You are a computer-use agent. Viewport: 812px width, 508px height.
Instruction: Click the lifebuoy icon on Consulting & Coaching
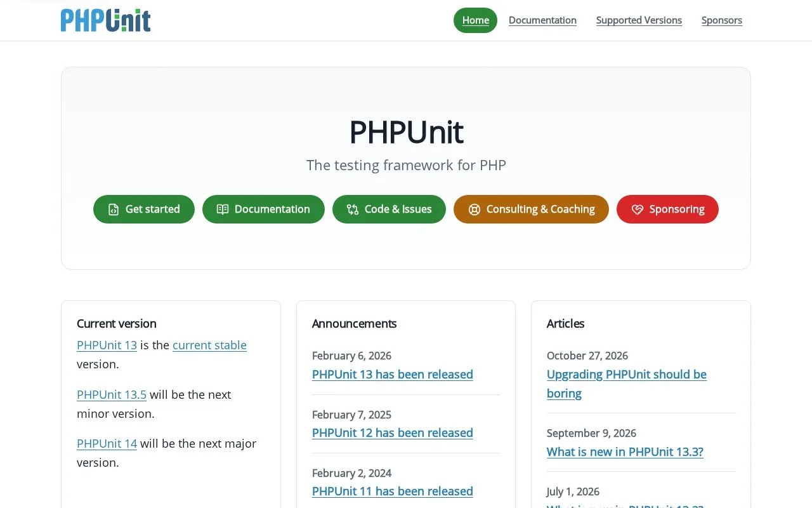pyautogui.click(x=475, y=210)
